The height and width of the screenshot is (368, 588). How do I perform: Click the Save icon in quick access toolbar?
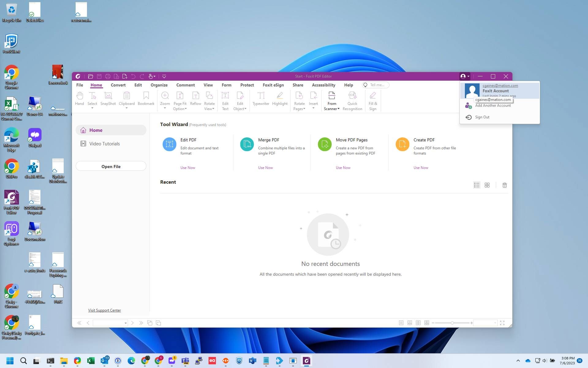99,76
